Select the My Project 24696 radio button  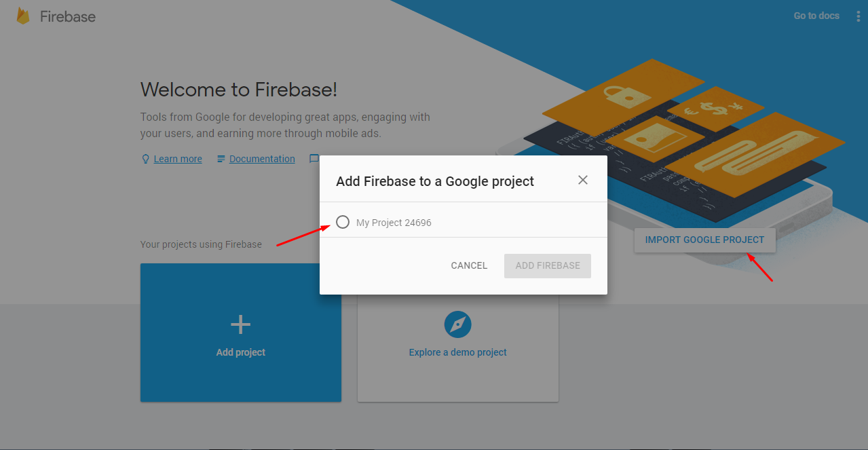pos(343,222)
